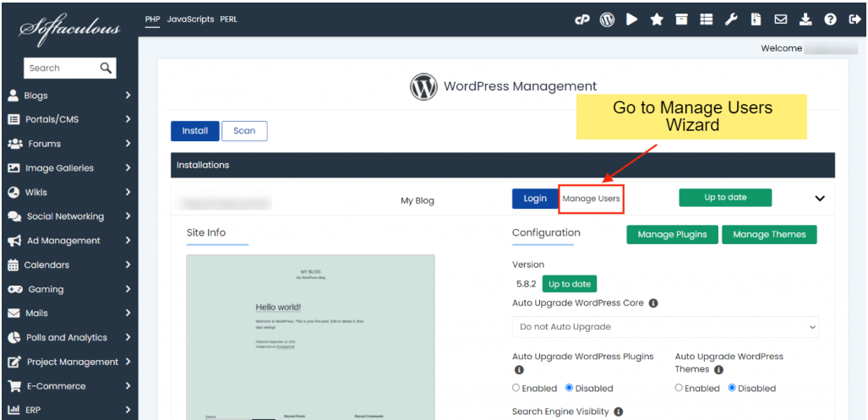
Task: Expand the ERP category
Action: [128, 410]
